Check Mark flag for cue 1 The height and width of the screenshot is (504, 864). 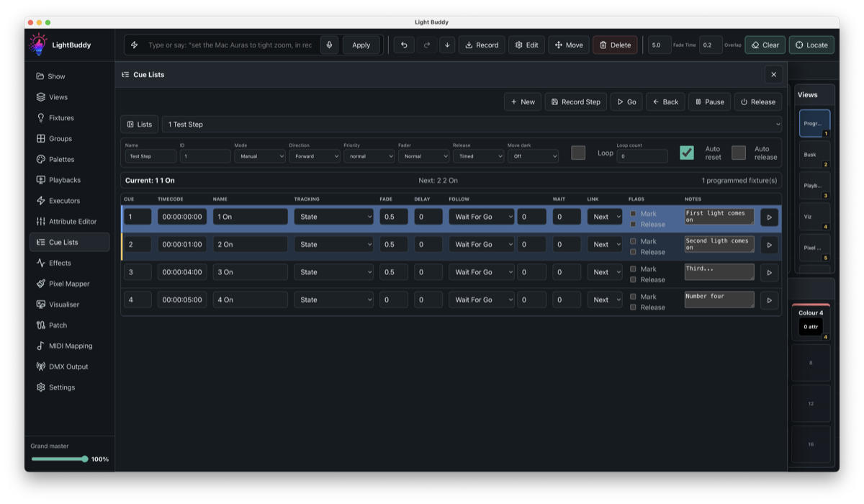633,213
